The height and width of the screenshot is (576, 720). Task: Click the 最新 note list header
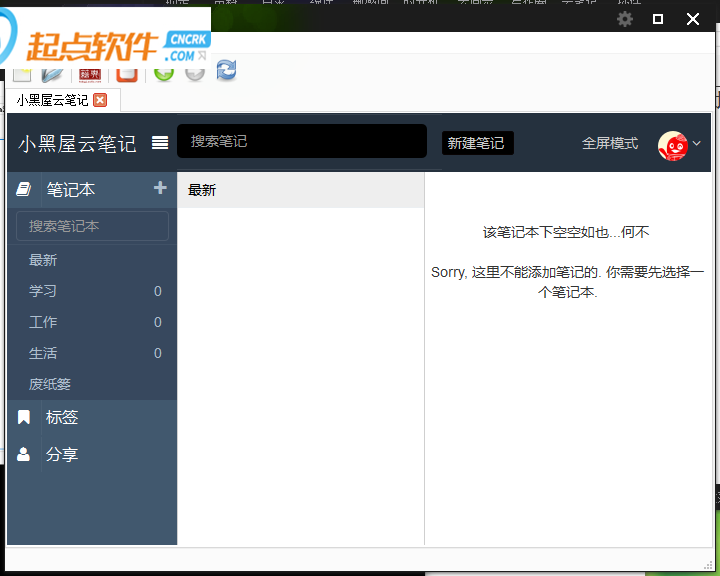300,190
